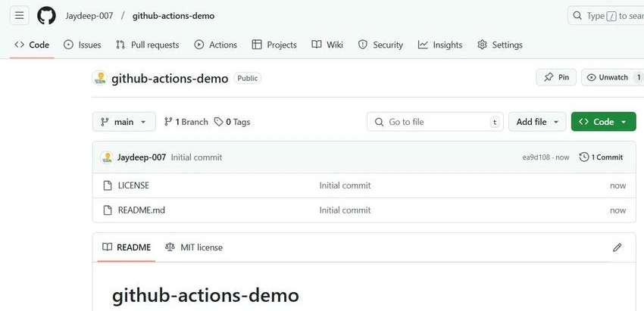Expand the Add file dropdown
The image size is (644, 311).
pyautogui.click(x=537, y=122)
